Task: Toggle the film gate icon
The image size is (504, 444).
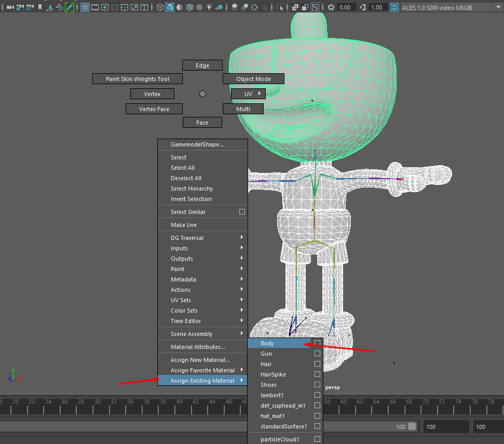Action: click(x=95, y=7)
